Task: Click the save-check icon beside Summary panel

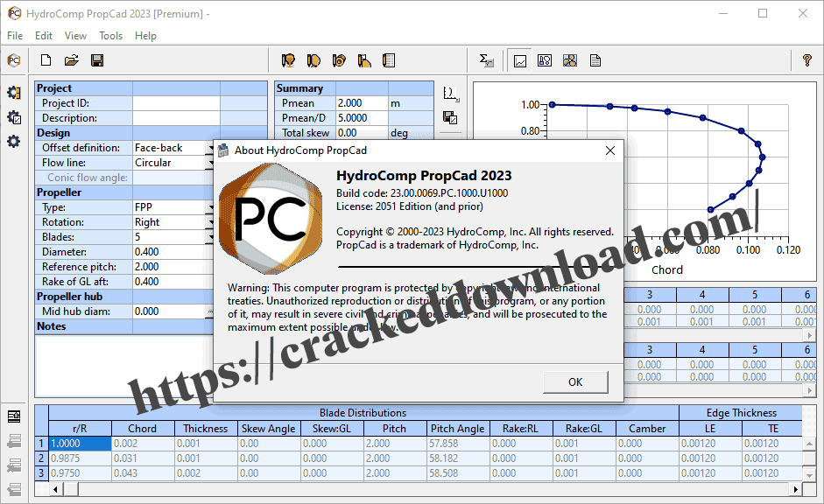Action: click(x=450, y=117)
